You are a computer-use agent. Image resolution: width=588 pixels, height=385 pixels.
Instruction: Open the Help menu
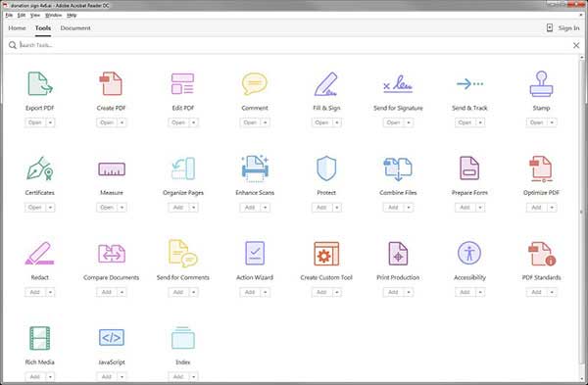coord(72,16)
